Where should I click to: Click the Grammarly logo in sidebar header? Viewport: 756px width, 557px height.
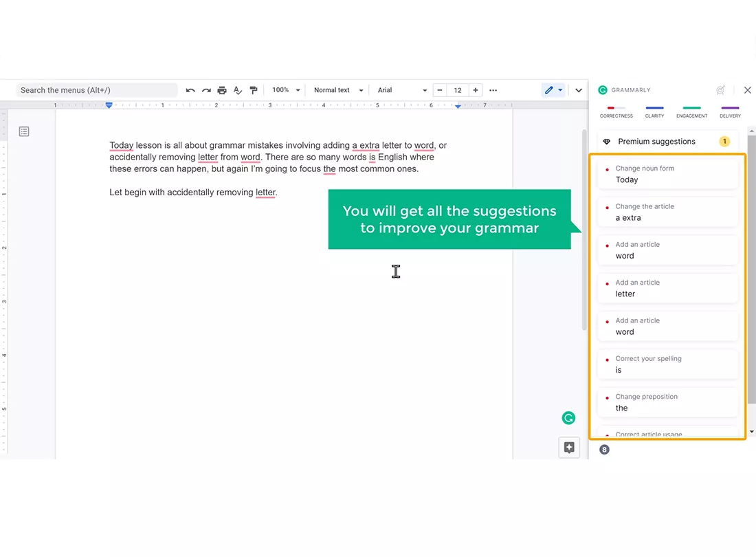[603, 90]
